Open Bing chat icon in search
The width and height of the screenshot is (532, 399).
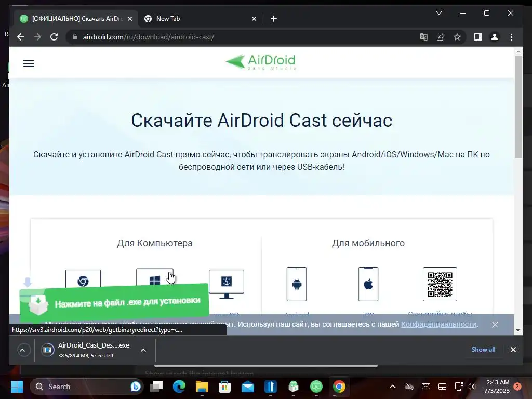[x=136, y=387]
